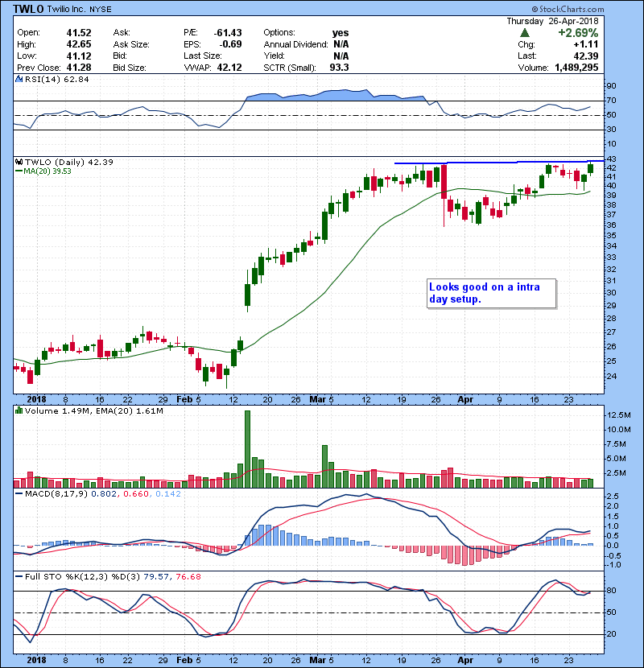The image size is (644, 668).
Task: Select the EPS value -0.69
Action: pos(230,44)
